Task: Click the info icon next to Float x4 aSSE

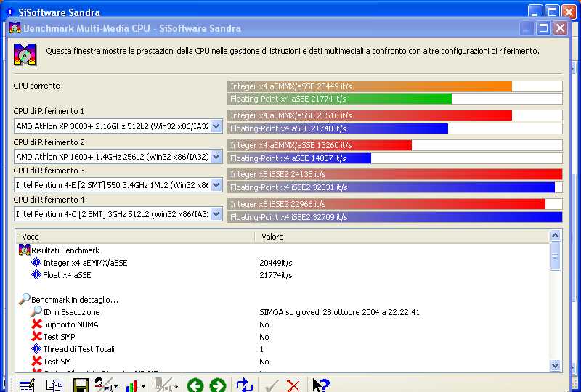Action: point(36,274)
